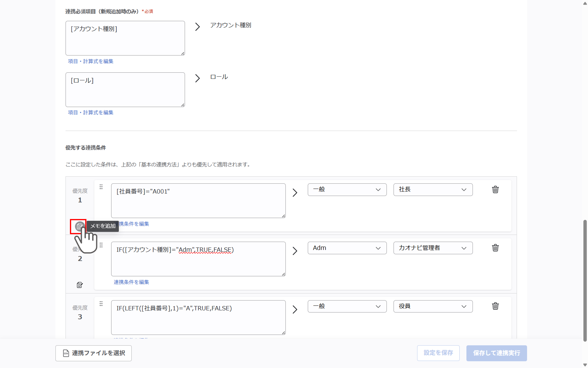
Task: Click the [アカウント種別] formula text area
Action: 125,38
